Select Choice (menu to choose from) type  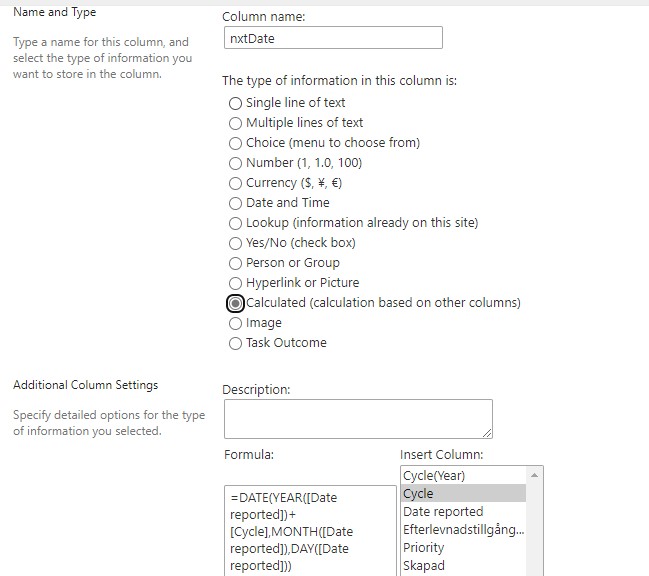pyautogui.click(x=235, y=143)
